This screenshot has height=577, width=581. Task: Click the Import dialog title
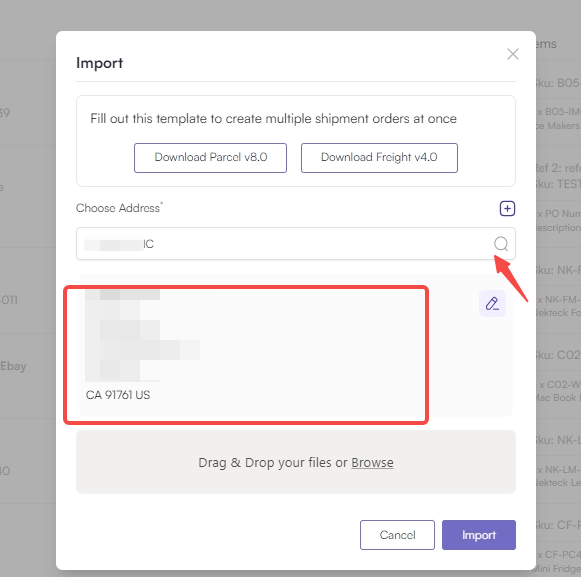[99, 63]
